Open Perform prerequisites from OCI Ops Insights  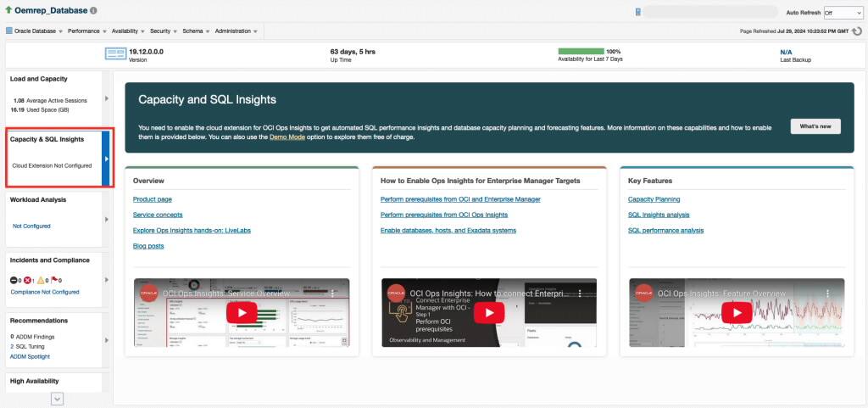[x=444, y=215]
